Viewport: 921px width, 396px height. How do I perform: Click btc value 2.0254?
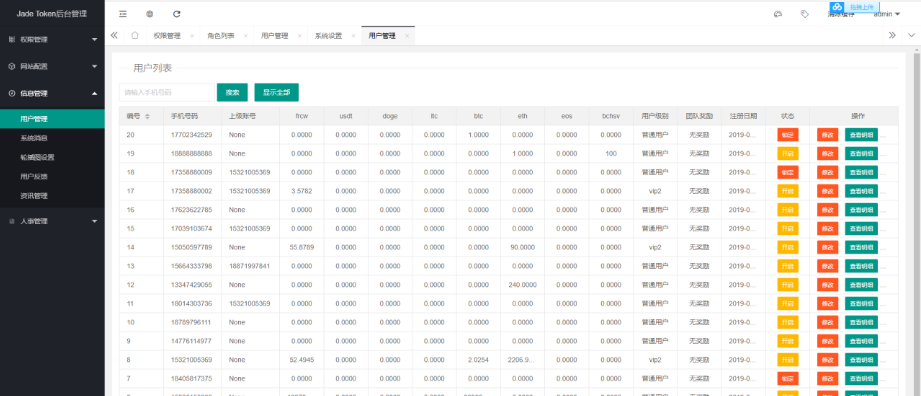pos(478,360)
